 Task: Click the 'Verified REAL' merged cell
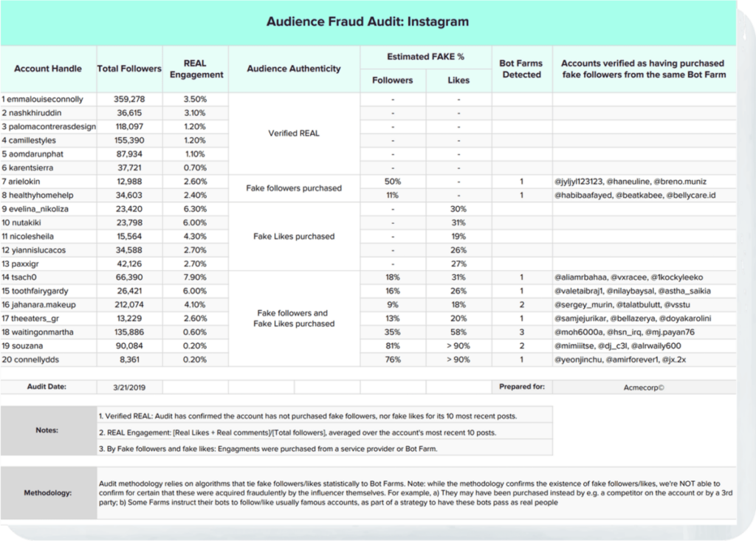click(294, 134)
